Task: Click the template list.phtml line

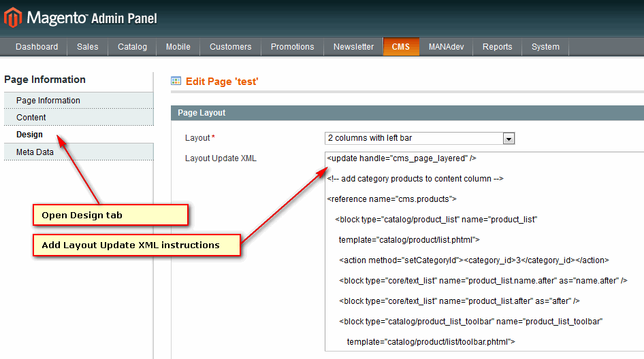Action: (x=409, y=239)
